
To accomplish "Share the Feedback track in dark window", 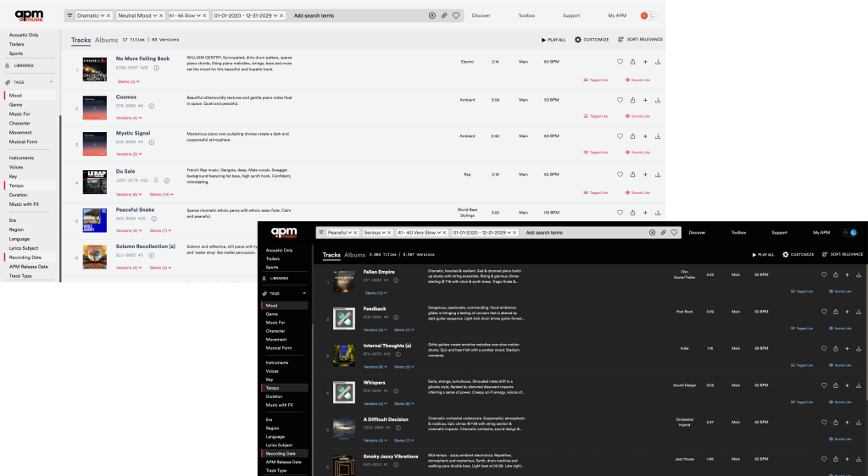I will (835, 312).
